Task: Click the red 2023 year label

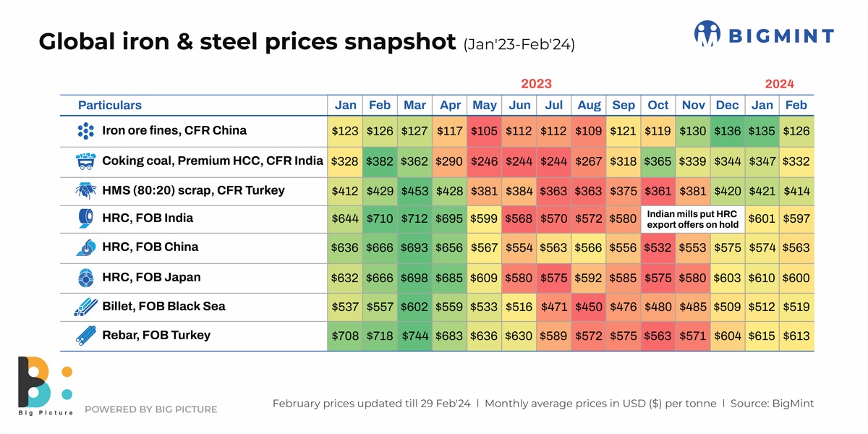Action: coord(537,84)
